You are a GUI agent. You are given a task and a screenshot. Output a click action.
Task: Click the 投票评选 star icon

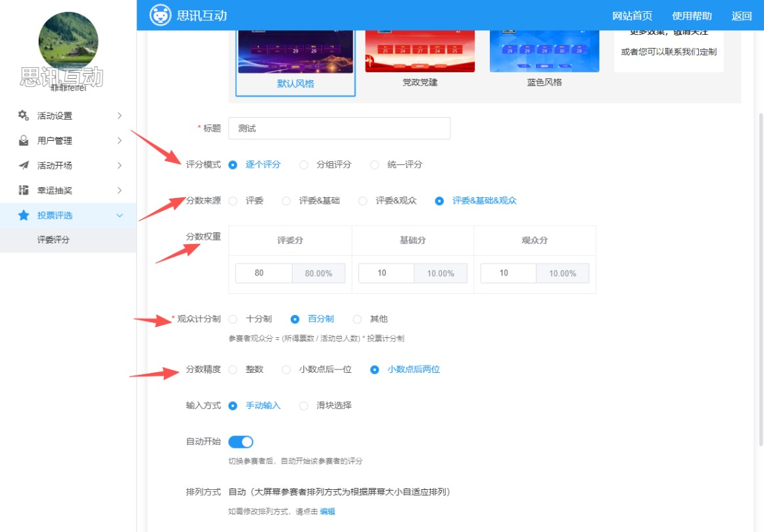[x=24, y=215]
